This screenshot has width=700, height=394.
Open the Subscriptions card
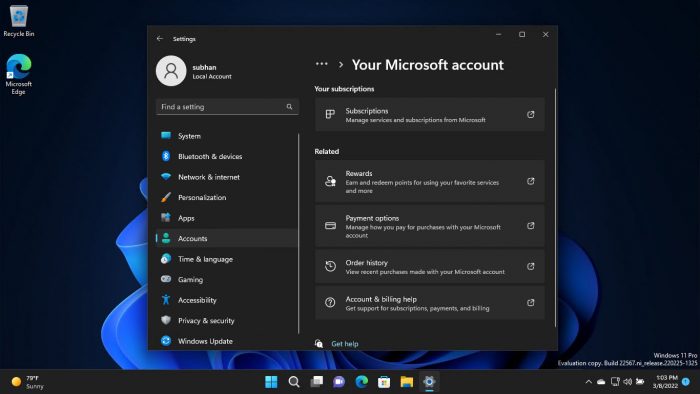(429, 115)
